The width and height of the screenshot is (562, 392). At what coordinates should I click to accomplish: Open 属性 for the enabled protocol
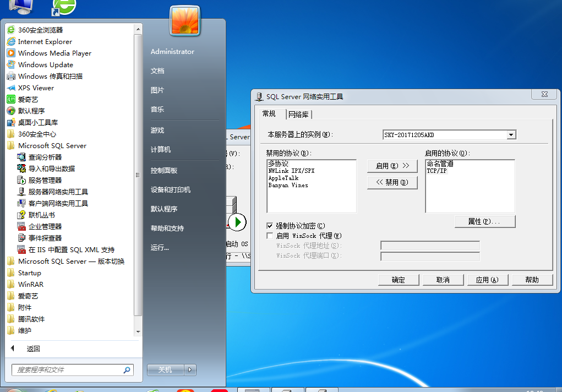click(x=485, y=221)
